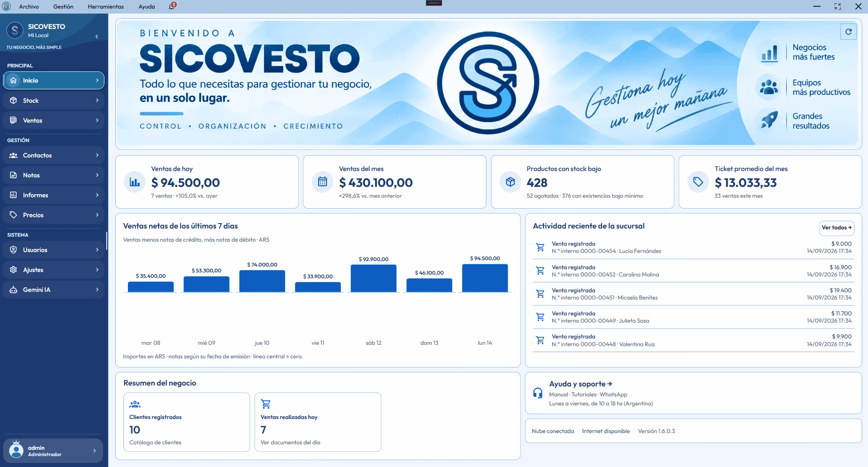This screenshot has width=868, height=467.
Task: Click the Ver todos button in recent activity
Action: (x=836, y=228)
